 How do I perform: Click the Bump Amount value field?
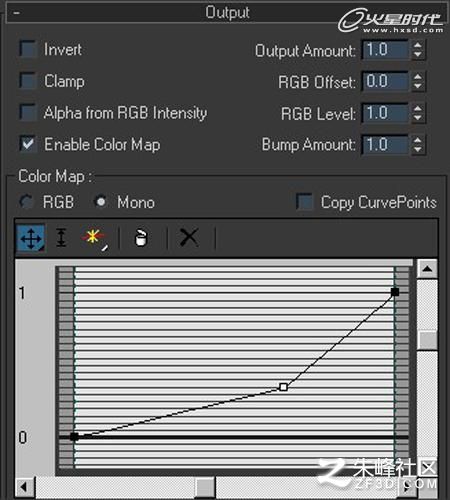coord(385,145)
